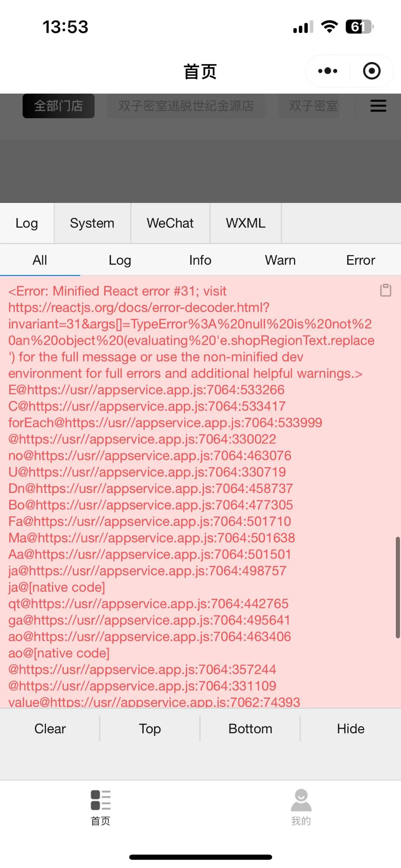Clear the console output
The image size is (401, 868).
pyautogui.click(x=50, y=729)
